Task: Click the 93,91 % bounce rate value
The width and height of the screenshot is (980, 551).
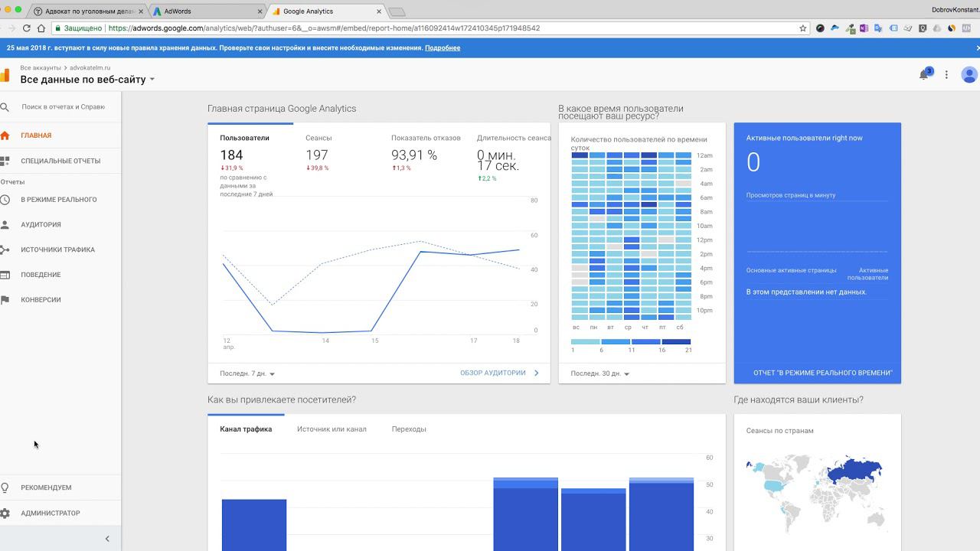Action: (414, 155)
